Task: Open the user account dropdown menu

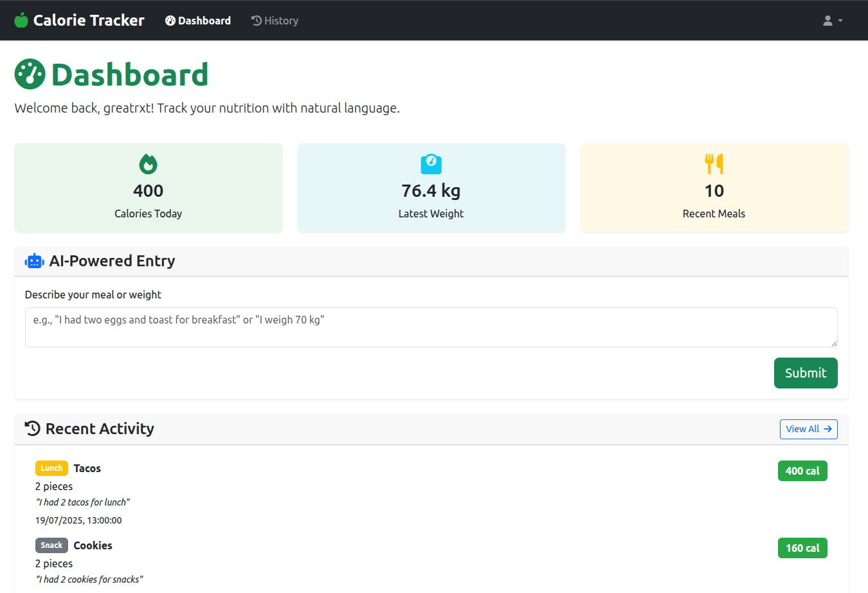Action: 832,20
